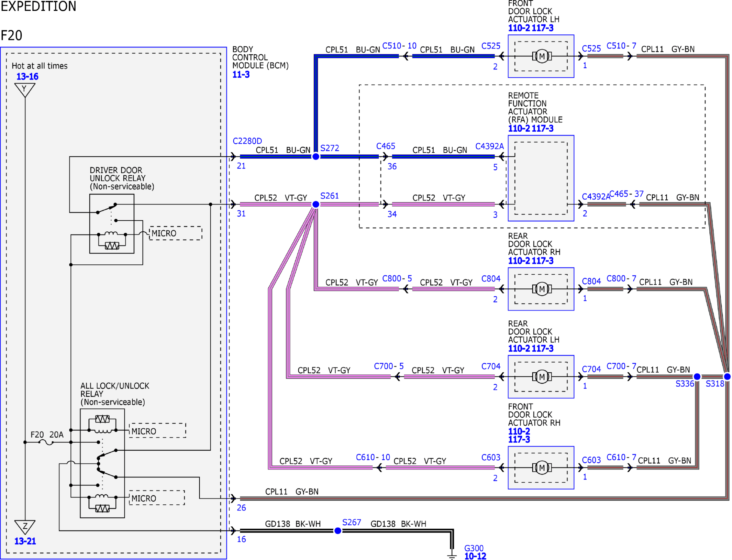
Task: Click the 'DRIVER DOOR UNLOCK RELAY' label
Action: point(122,178)
